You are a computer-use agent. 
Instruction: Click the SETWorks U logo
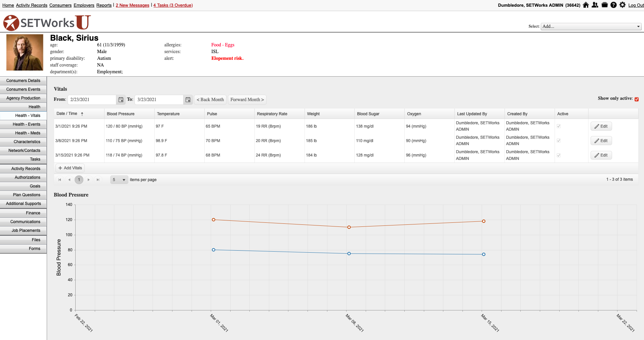47,23
